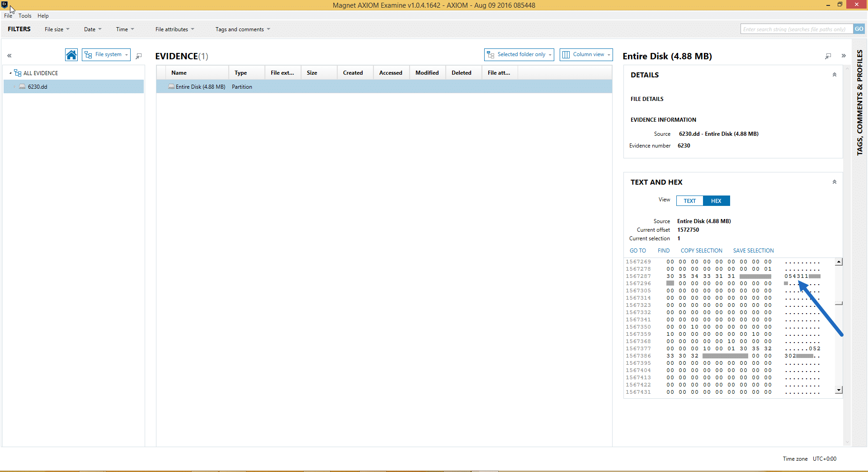
Task: Sort by the Deleted column header
Action: click(464, 73)
